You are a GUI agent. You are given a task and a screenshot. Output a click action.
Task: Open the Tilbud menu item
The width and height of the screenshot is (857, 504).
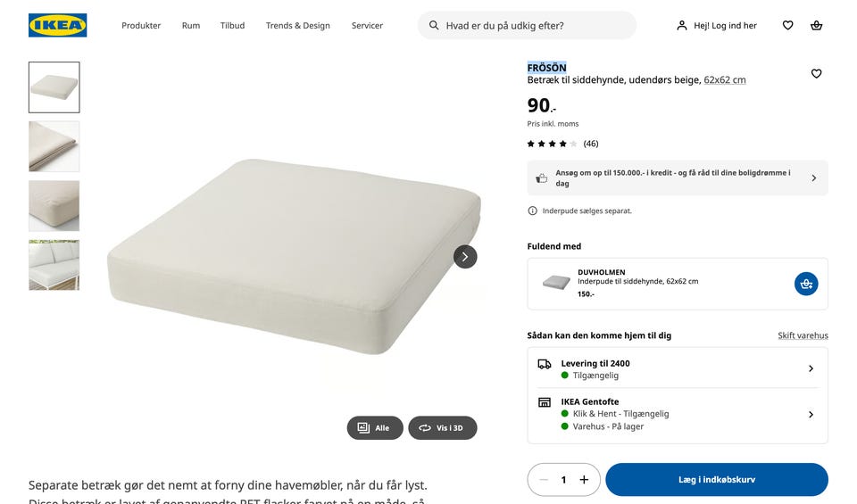pyautogui.click(x=232, y=25)
